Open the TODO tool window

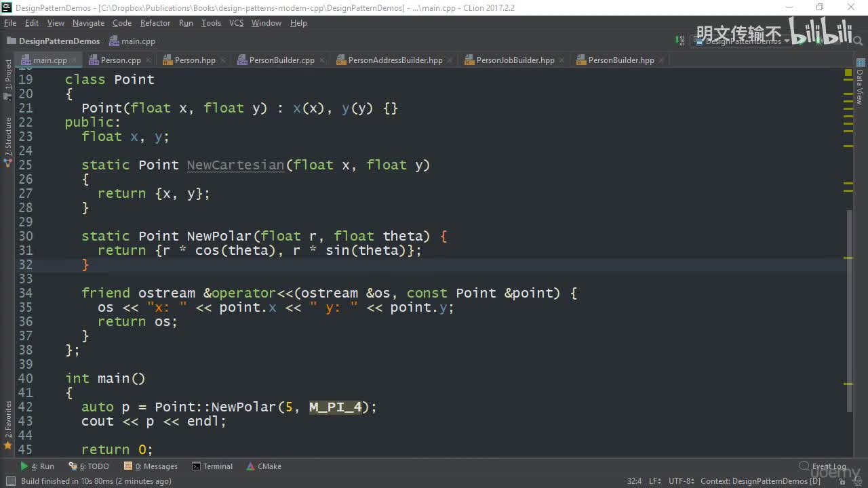pos(89,466)
